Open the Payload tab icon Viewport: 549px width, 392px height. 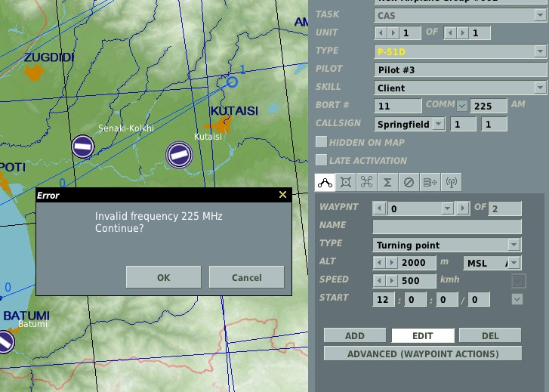tap(366, 183)
